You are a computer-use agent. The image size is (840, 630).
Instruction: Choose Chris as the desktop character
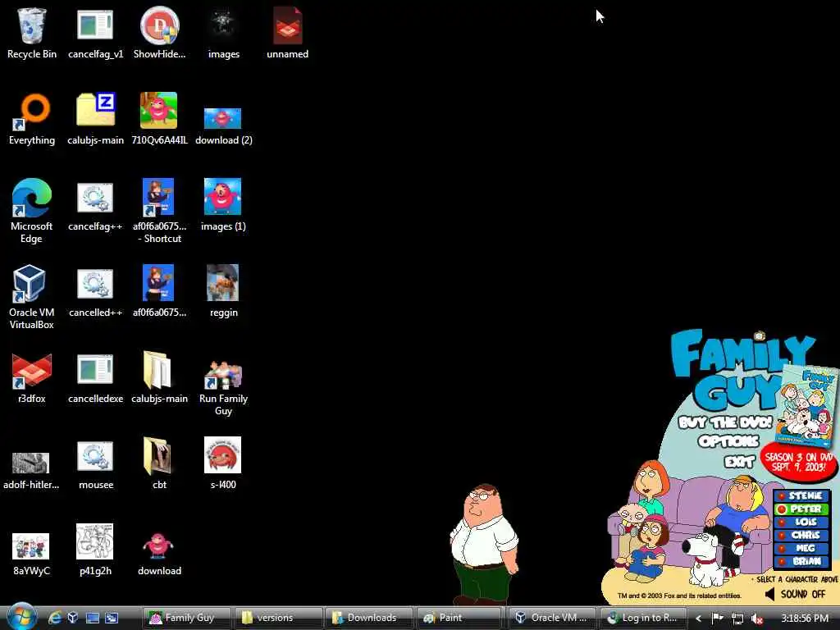[801, 535]
